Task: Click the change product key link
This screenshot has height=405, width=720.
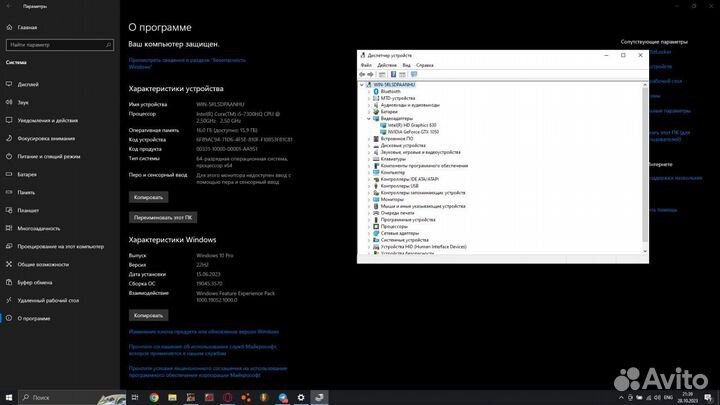Action: pyautogui.click(x=203, y=332)
